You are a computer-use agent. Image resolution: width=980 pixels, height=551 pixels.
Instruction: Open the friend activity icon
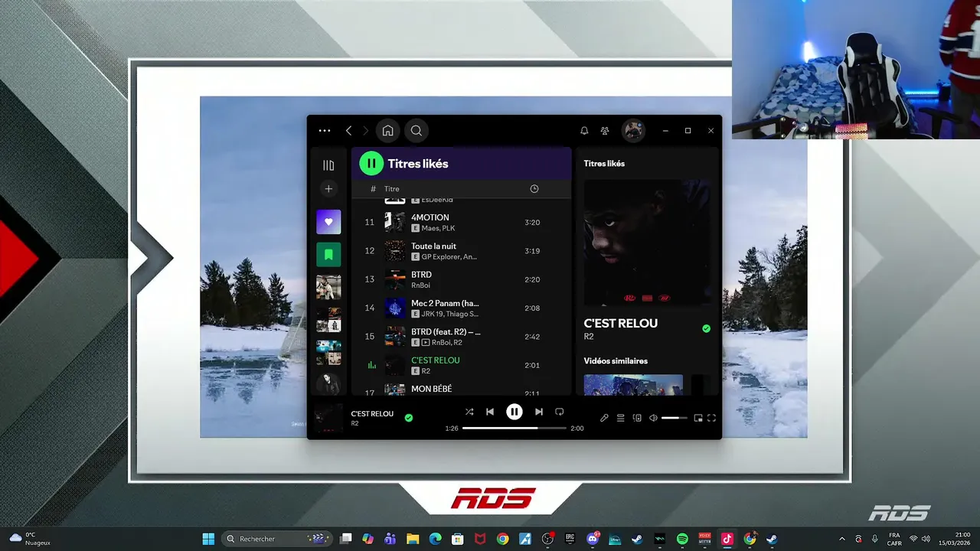point(605,131)
